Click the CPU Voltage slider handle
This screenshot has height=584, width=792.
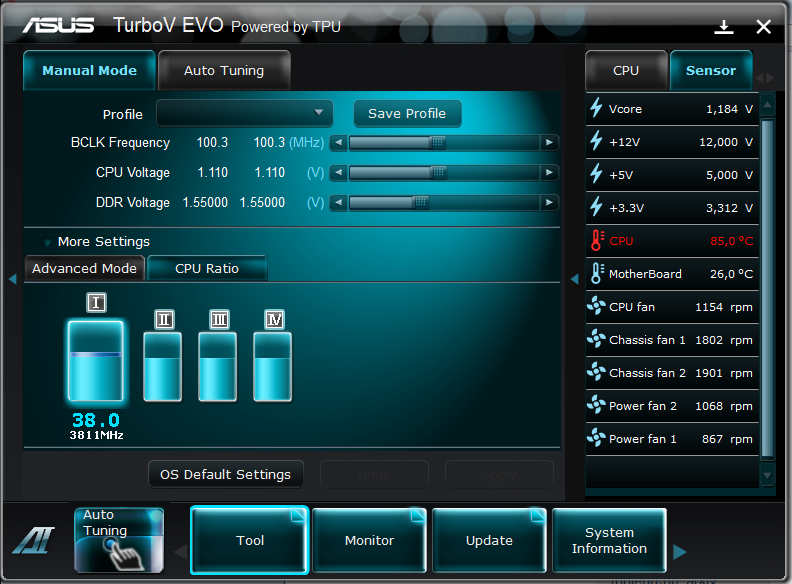[x=438, y=173]
